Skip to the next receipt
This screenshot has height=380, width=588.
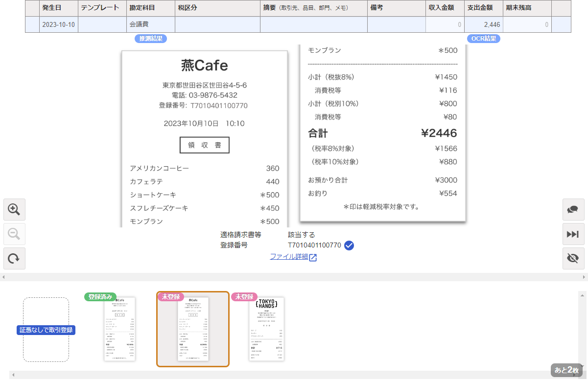[573, 234]
